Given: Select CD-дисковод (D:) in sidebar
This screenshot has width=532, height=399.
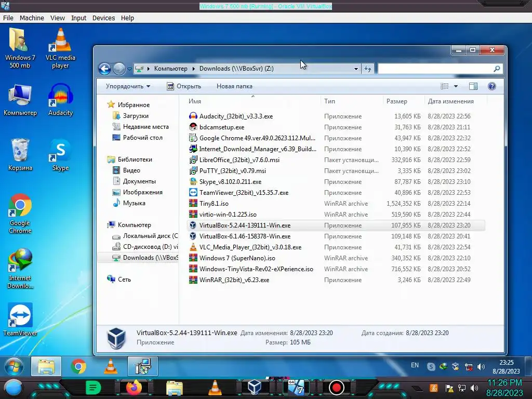Looking at the screenshot, I should 145,247.
